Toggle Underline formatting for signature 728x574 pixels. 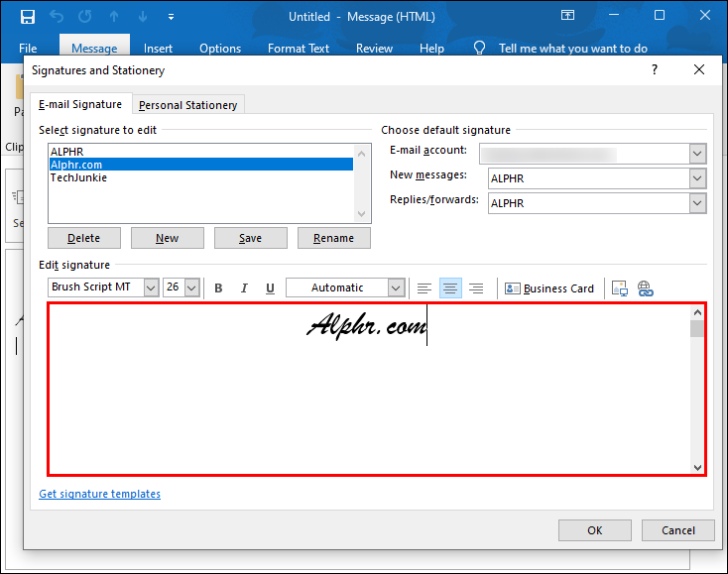click(270, 288)
